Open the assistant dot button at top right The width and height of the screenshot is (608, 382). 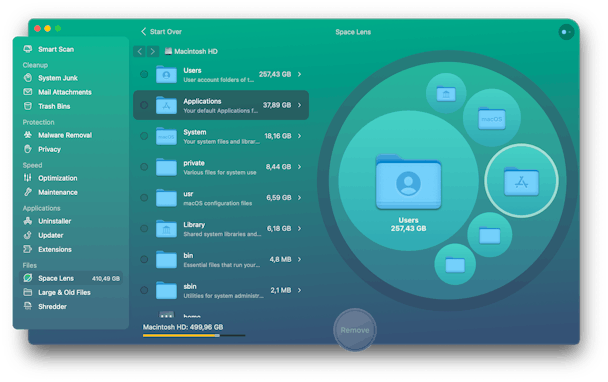click(x=566, y=32)
